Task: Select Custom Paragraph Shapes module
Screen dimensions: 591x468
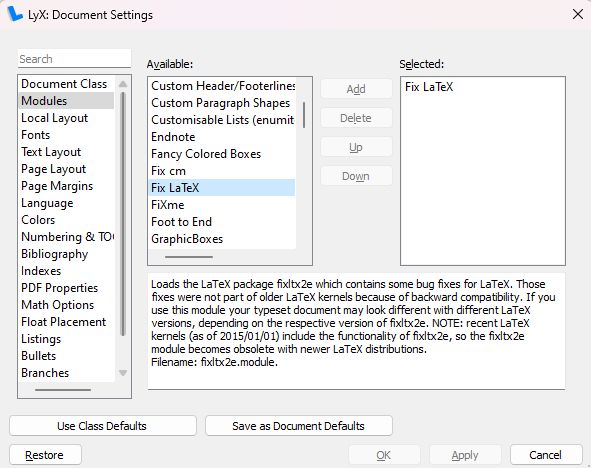Action: pyautogui.click(x=222, y=102)
